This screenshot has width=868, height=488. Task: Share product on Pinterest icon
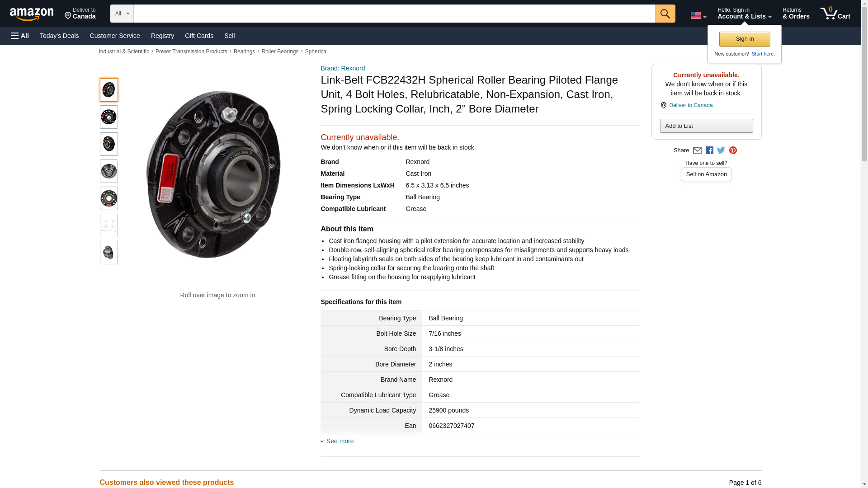(x=733, y=150)
